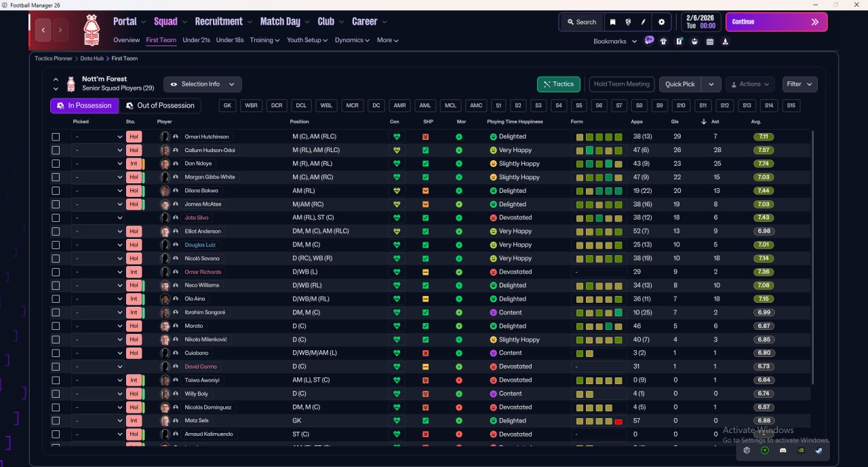
Task: Click the people group shortcut icon
Action: coord(694,41)
